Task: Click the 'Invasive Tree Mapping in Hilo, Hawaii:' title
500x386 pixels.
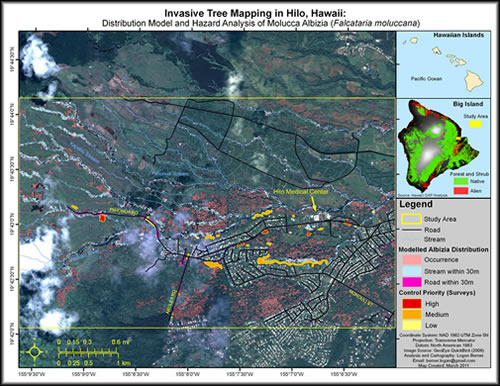Action: coord(255,13)
